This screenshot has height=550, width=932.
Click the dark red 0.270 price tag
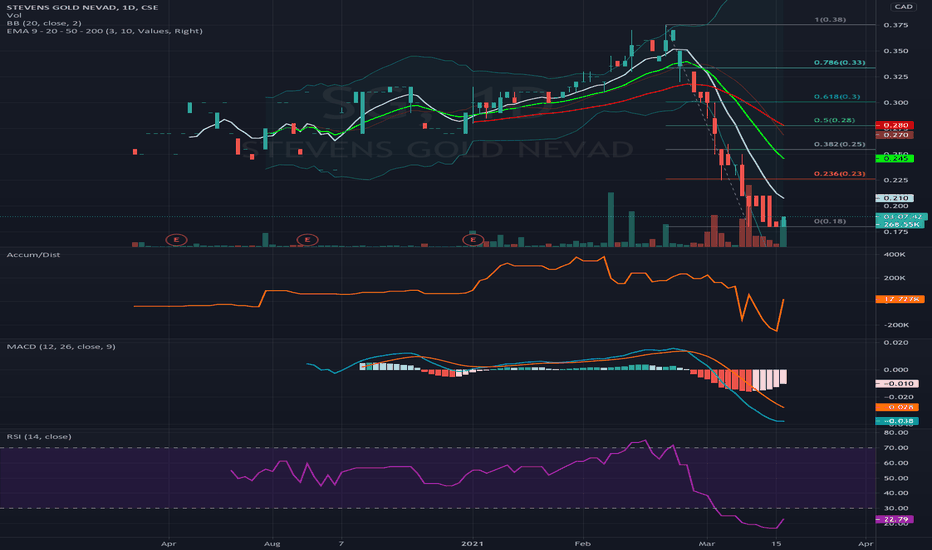[895, 135]
